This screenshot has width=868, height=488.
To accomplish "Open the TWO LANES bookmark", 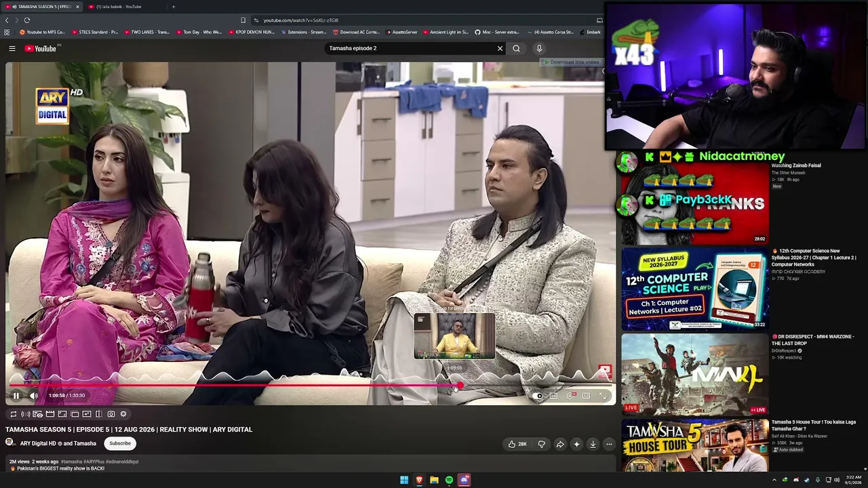I will pyautogui.click(x=147, y=32).
